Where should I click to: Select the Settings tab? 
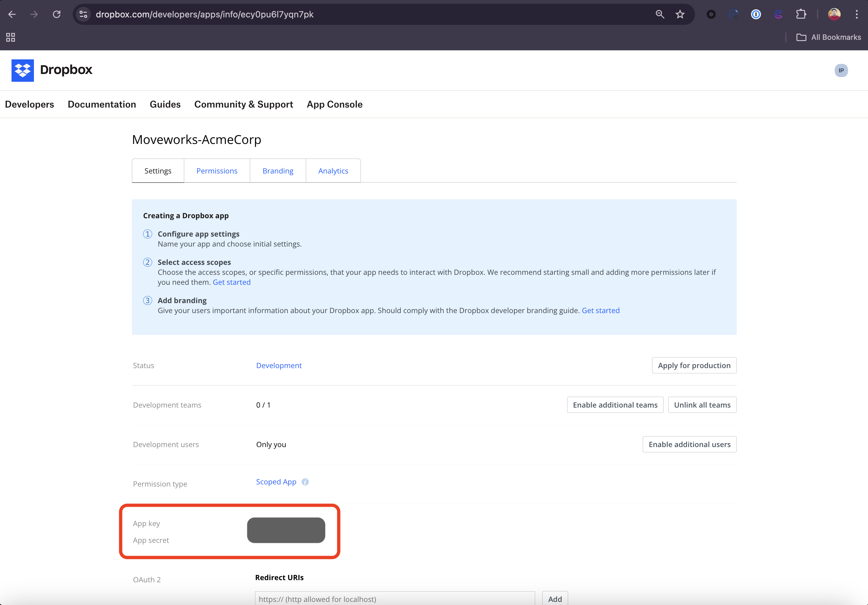point(158,171)
